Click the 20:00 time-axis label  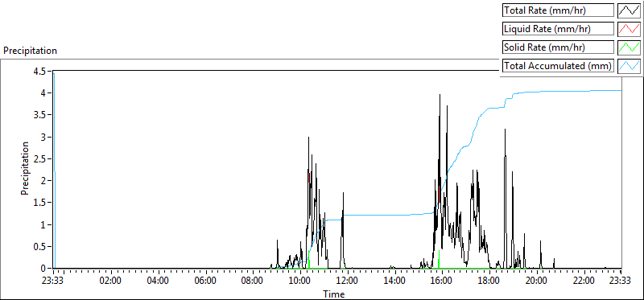[536, 282]
